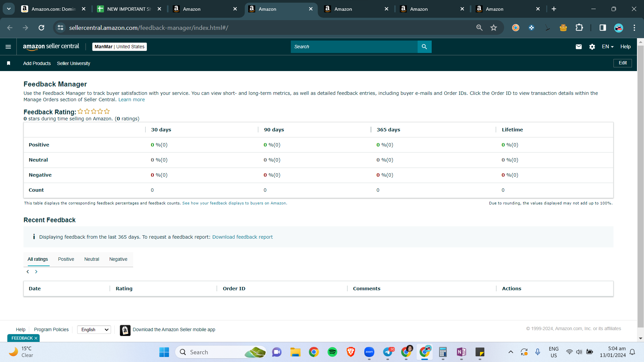Open File Explorer from the taskbar
The image size is (644, 362).
(x=296, y=352)
